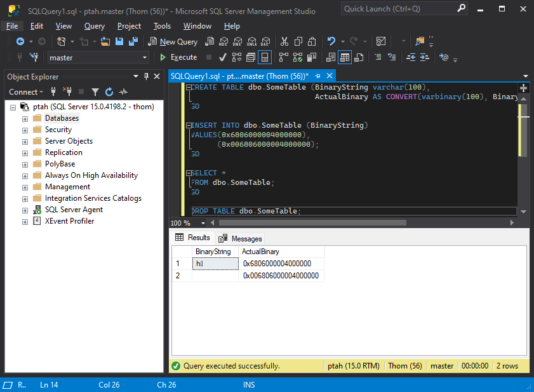Screen dimensions: 534x392
Task: Open the Project menu
Action: pos(129,26)
